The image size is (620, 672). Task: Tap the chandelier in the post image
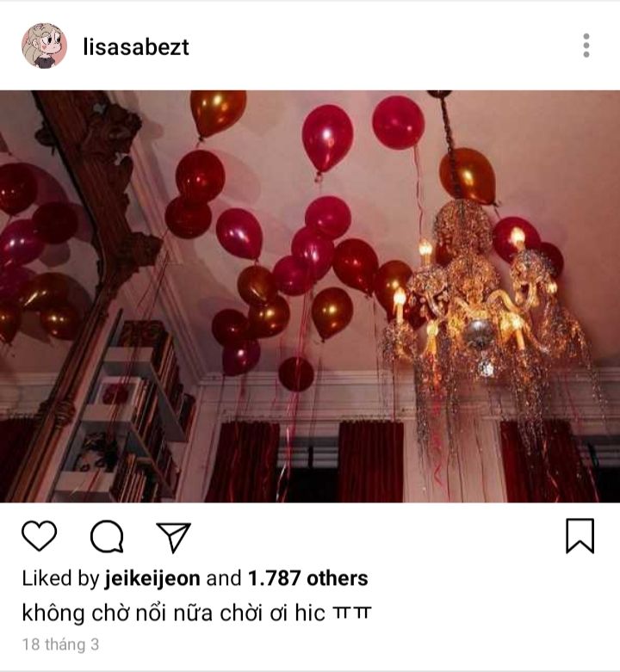(480, 300)
